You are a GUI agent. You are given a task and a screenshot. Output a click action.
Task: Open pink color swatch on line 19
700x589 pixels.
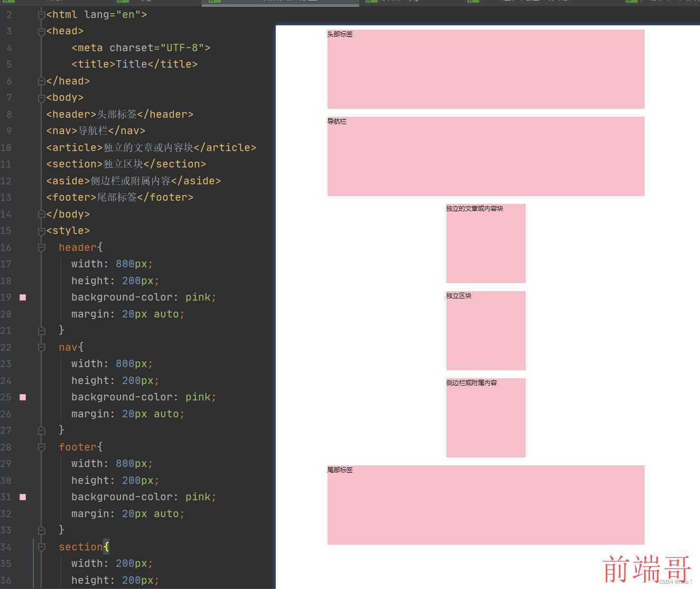[23, 297]
